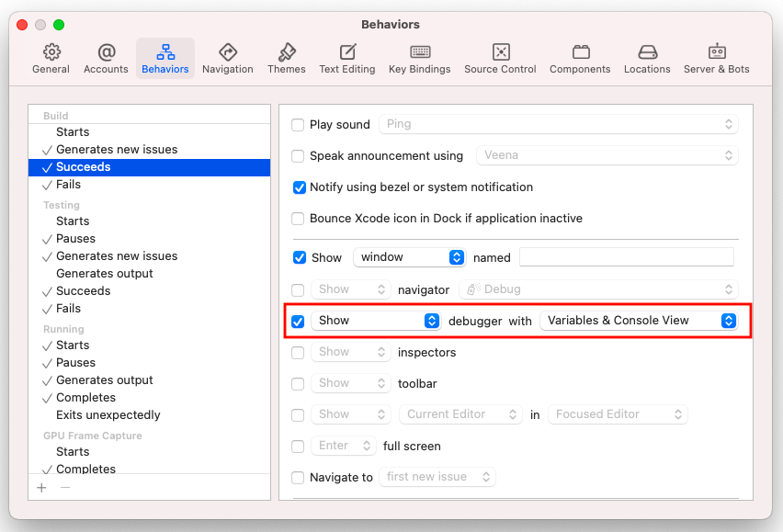
Task: Switch to the Accounts pane
Action: pos(105,57)
